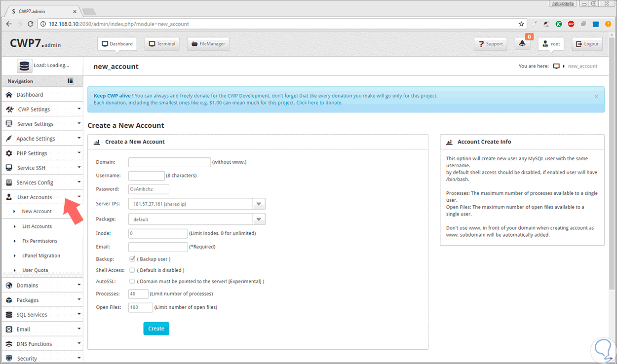Dismiss the donation notice with the X
The image size is (617, 364).
596,97
